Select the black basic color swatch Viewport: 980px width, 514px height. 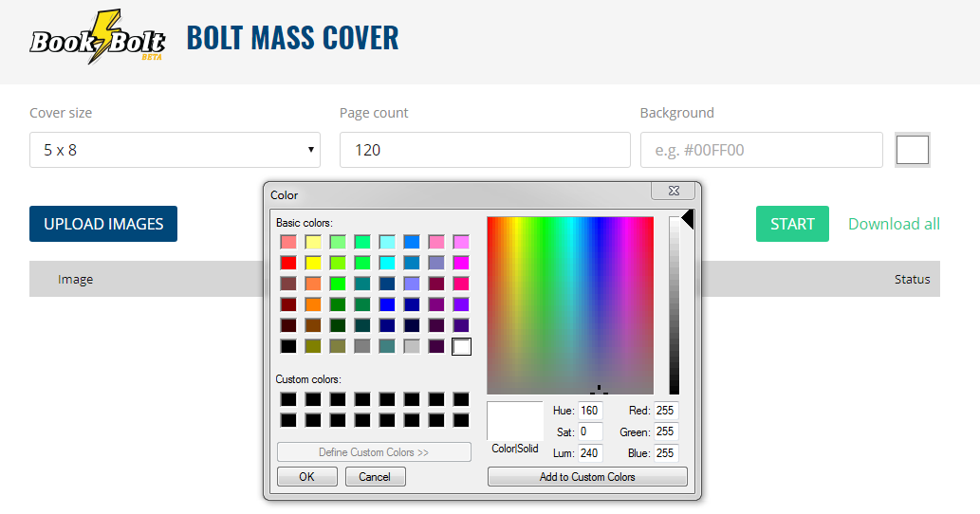[288, 347]
